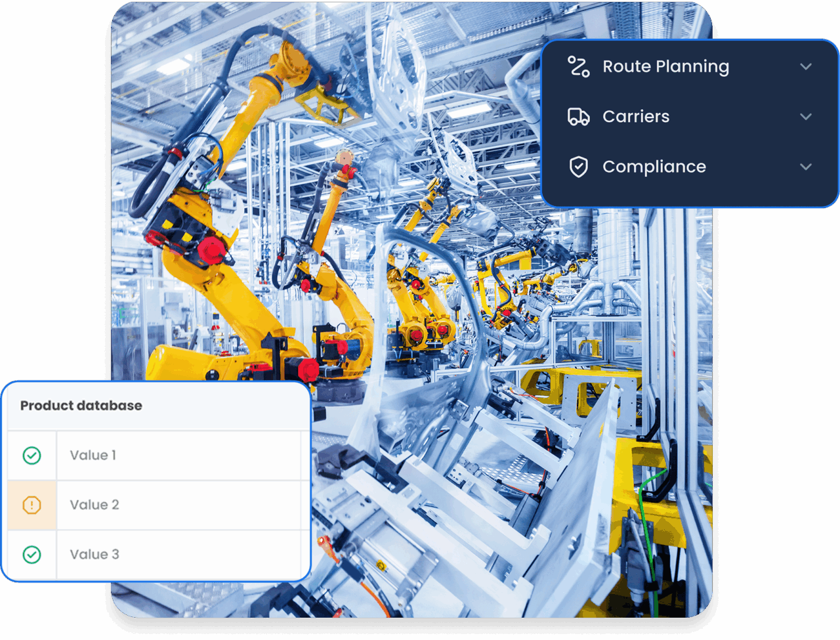The height and width of the screenshot is (640, 840).
Task: Click the orange warning icon for Value 2
Action: (x=31, y=505)
